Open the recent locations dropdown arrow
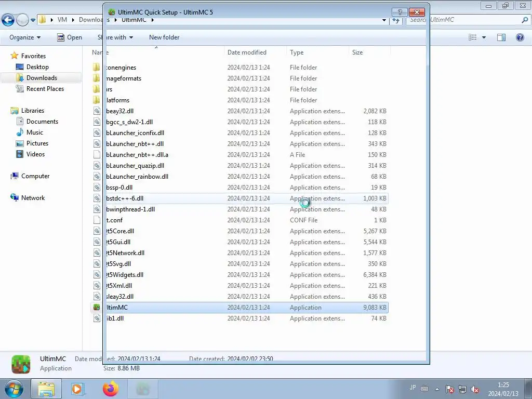 pyautogui.click(x=33, y=20)
